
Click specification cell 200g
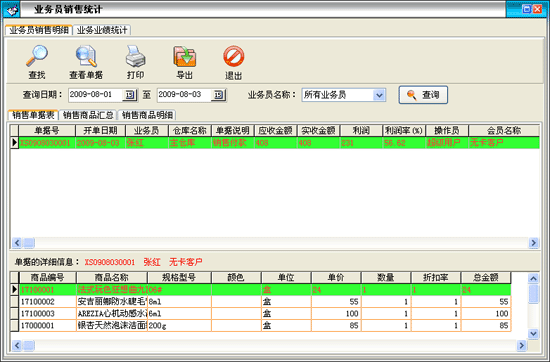[x=179, y=326]
